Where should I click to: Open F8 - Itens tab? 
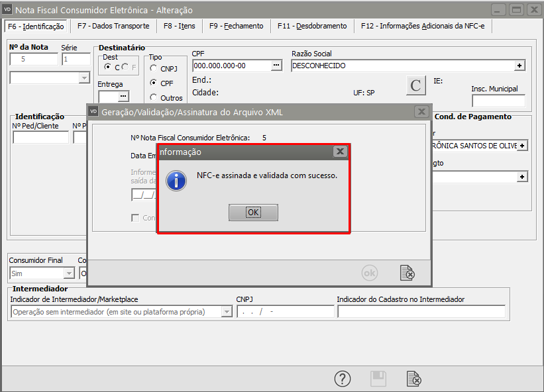click(x=180, y=26)
